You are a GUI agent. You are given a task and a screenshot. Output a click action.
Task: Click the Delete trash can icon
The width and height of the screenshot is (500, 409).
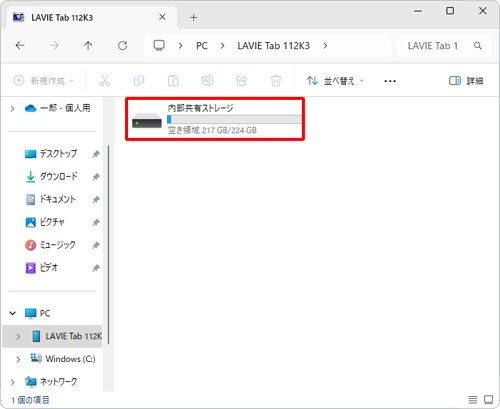click(276, 81)
